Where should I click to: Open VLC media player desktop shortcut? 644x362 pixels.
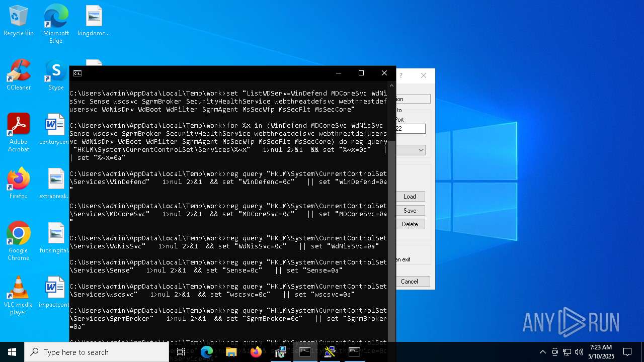click(19, 296)
